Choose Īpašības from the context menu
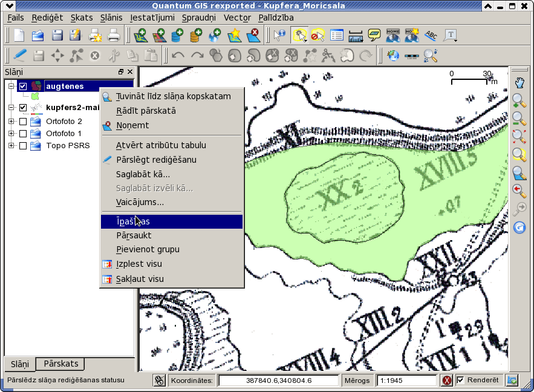534x392 pixels. [x=172, y=221]
